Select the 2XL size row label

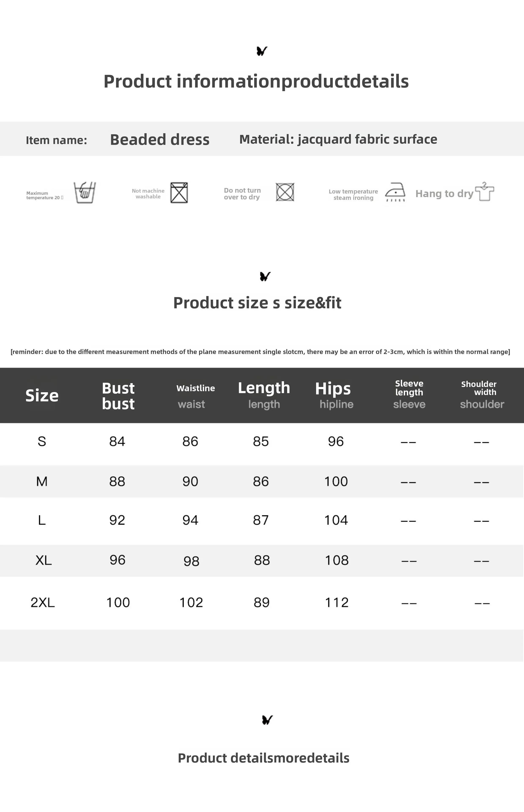pos(43,602)
